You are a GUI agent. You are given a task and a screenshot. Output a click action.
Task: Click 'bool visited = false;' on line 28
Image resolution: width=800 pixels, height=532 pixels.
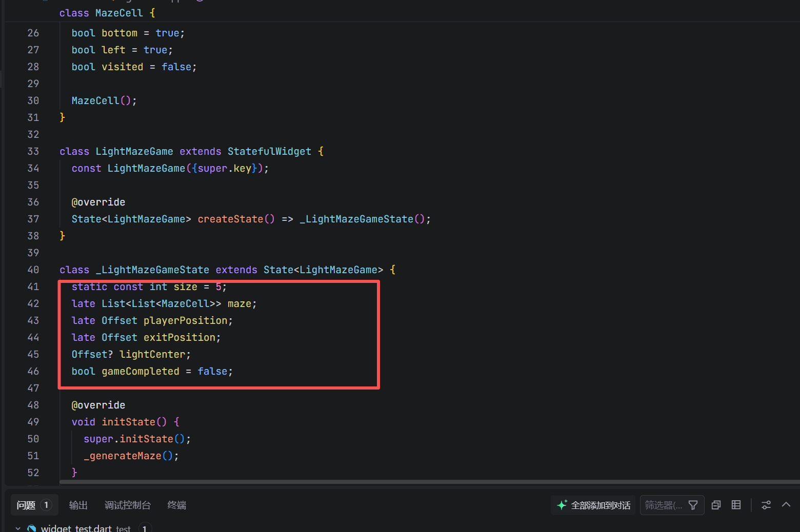[x=134, y=67]
